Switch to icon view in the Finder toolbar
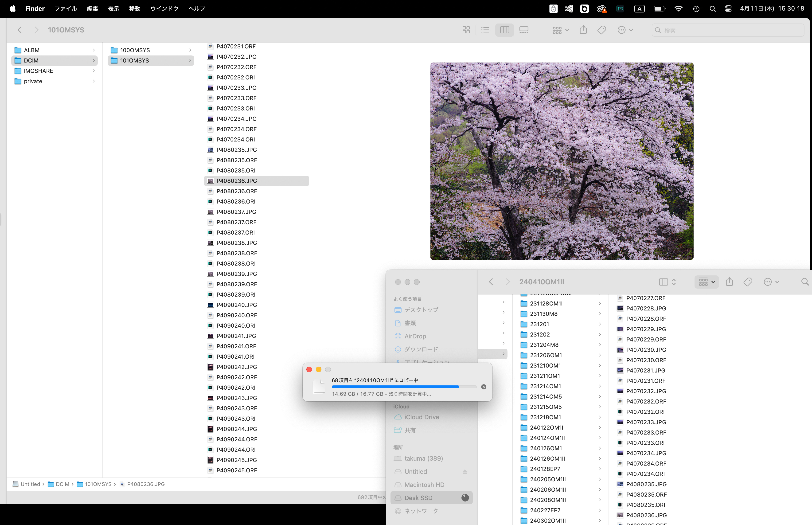 (466, 30)
